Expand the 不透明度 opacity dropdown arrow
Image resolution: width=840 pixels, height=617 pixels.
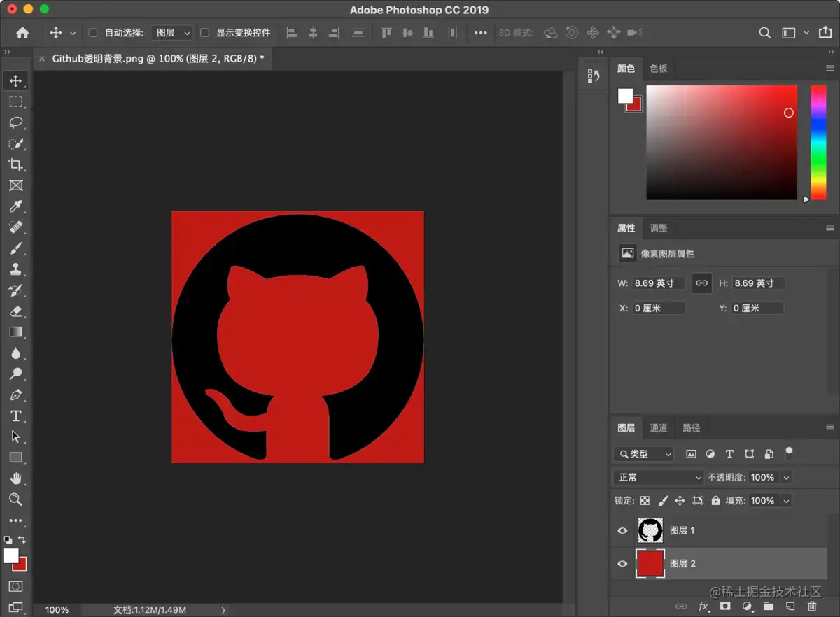coord(786,478)
